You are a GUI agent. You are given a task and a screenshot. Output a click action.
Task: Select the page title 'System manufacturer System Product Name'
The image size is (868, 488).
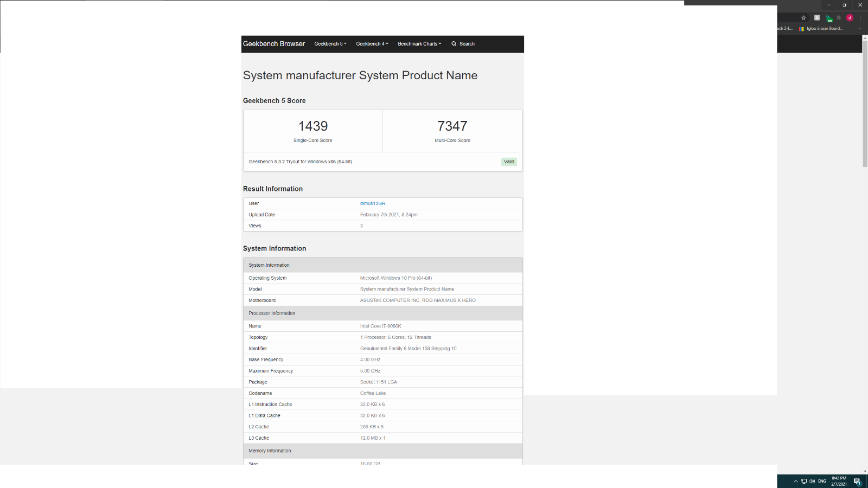(360, 75)
